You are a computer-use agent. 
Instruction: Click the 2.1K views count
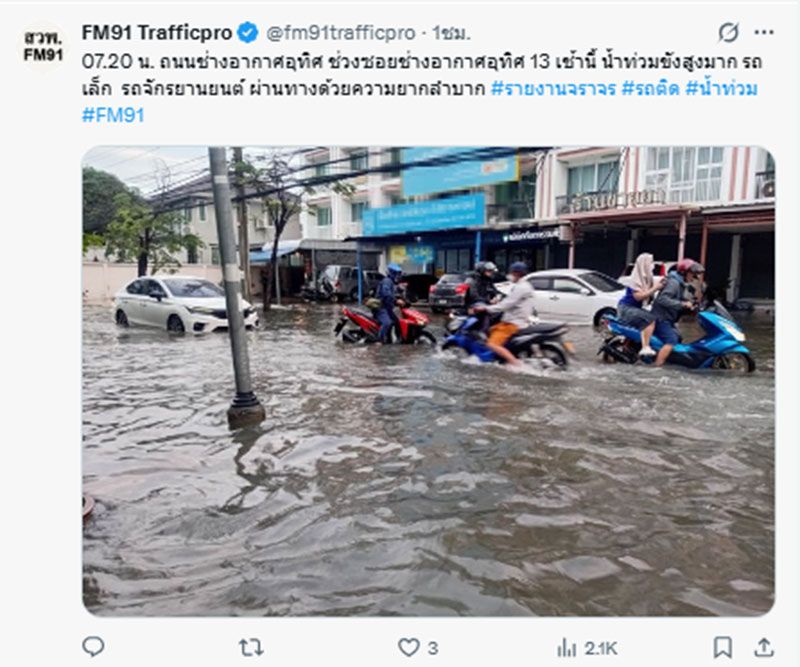pyautogui.click(x=600, y=647)
